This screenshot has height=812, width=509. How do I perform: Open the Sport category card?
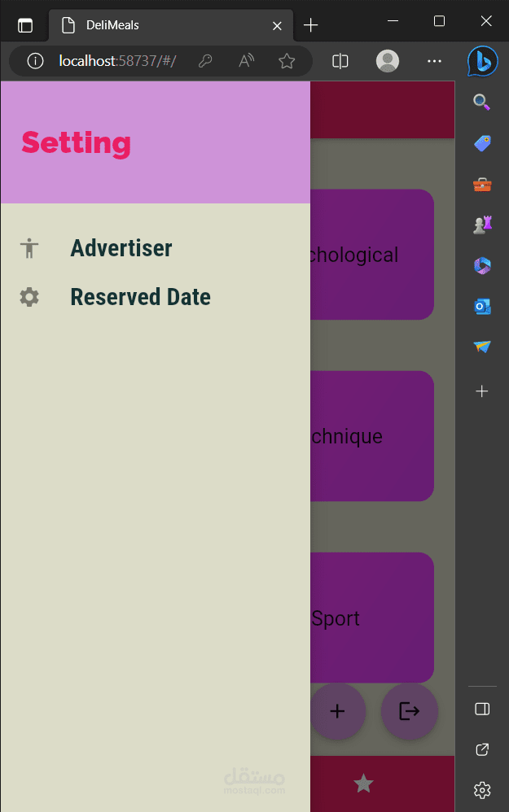tap(371, 618)
